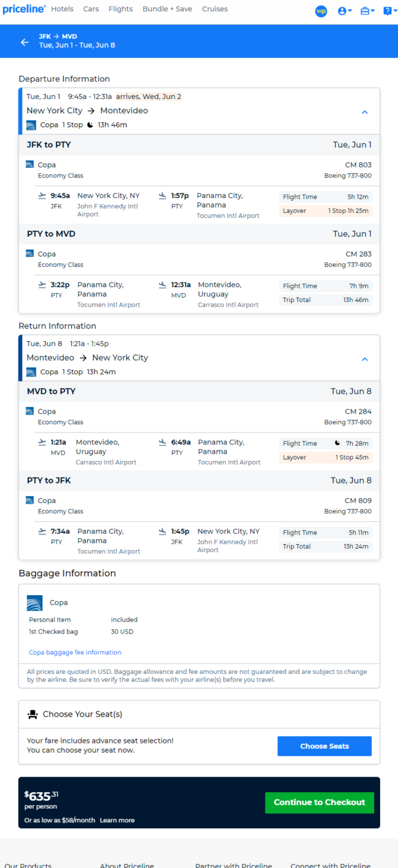
Task: Click the Layover 1 Stop 1h 25m row
Action: pyautogui.click(x=326, y=211)
